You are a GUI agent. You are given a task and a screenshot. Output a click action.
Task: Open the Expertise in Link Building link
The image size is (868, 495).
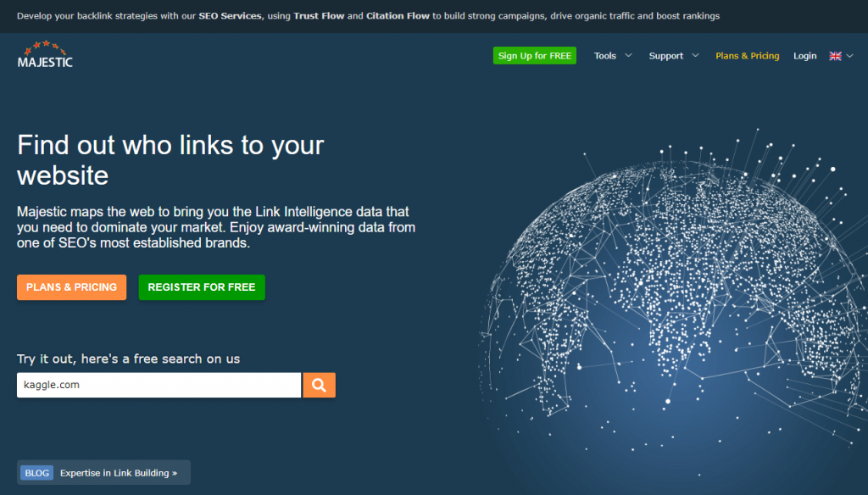119,473
